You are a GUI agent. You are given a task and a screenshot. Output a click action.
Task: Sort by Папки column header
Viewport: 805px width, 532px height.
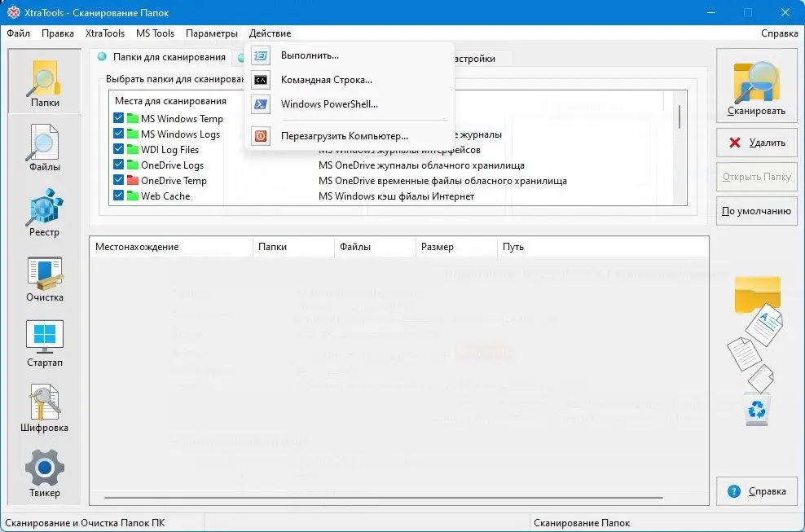[293, 247]
